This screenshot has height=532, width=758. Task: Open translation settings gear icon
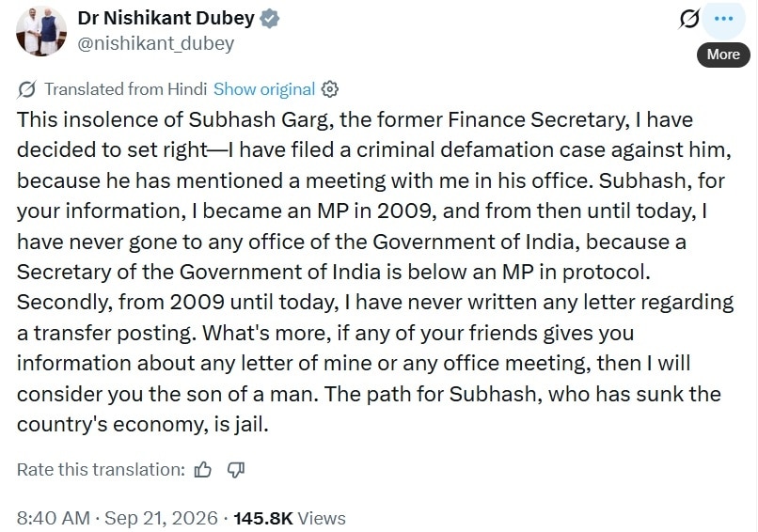[330, 89]
